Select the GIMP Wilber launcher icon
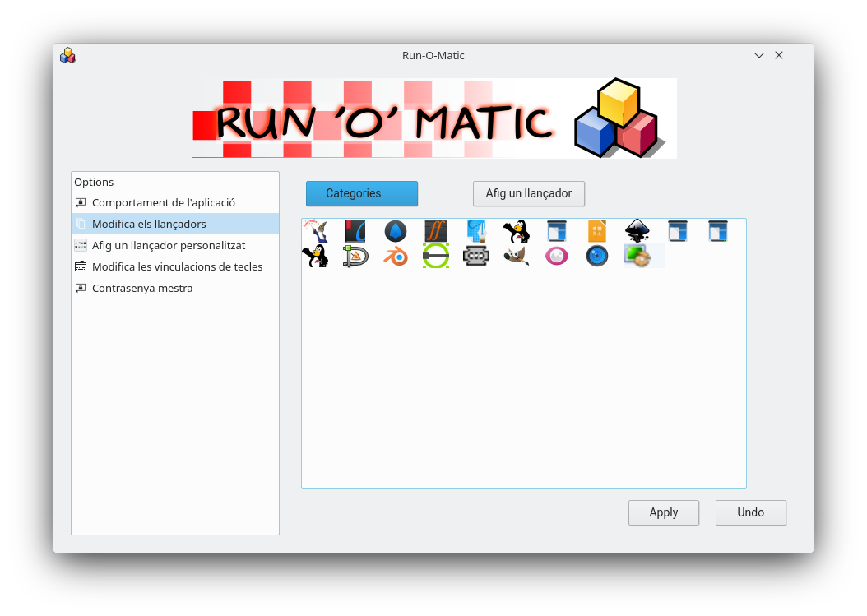Viewport: 867px width, 616px height. (x=517, y=256)
